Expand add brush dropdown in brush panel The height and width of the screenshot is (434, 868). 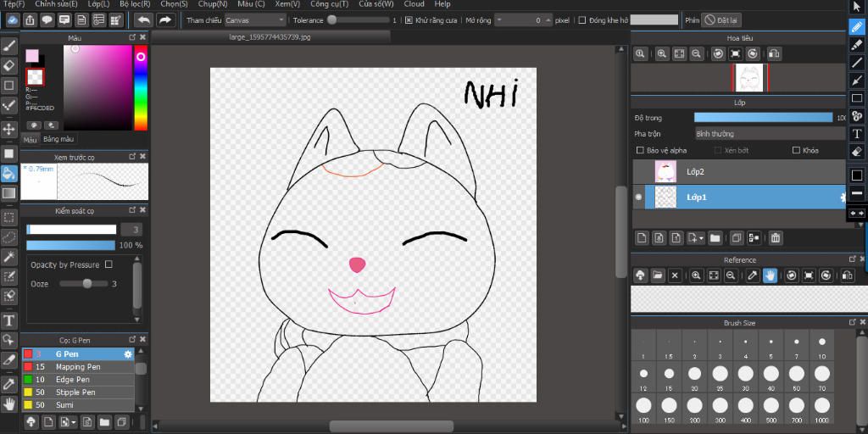tap(75, 422)
